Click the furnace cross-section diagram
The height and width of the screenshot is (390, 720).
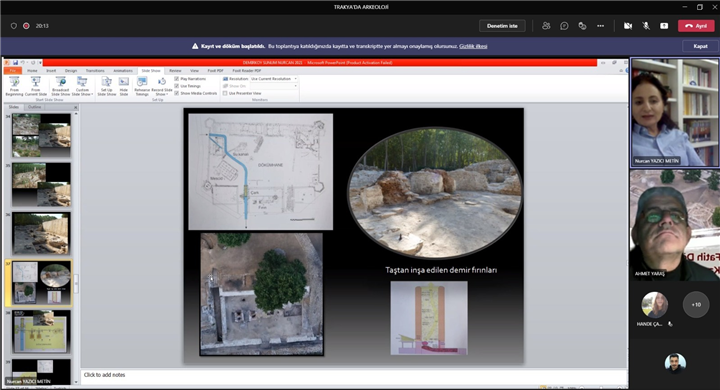pyautogui.click(x=429, y=318)
